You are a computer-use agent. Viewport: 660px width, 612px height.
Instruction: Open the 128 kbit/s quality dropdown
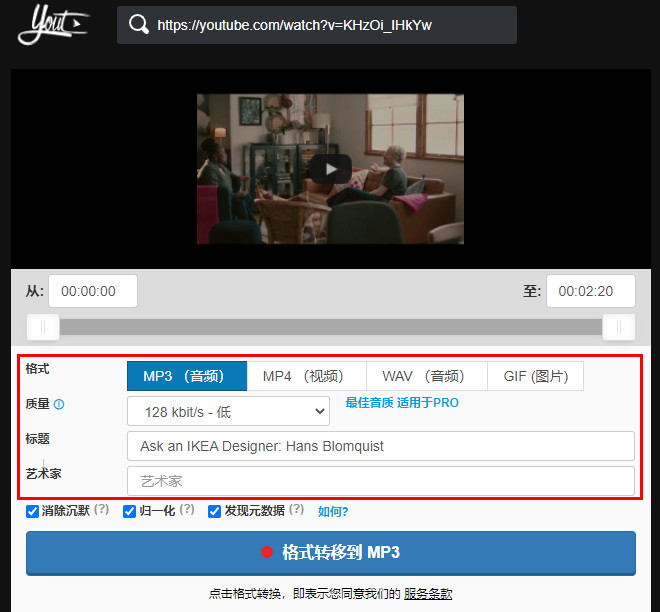pyautogui.click(x=228, y=411)
